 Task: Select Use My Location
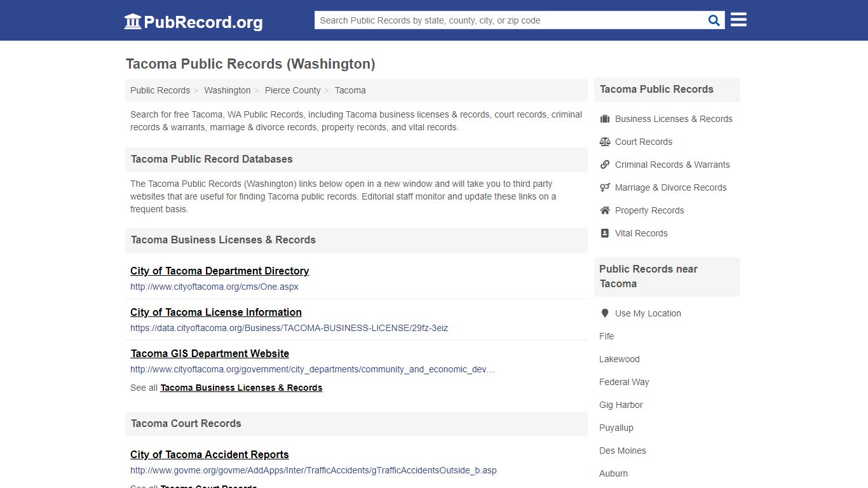(648, 313)
